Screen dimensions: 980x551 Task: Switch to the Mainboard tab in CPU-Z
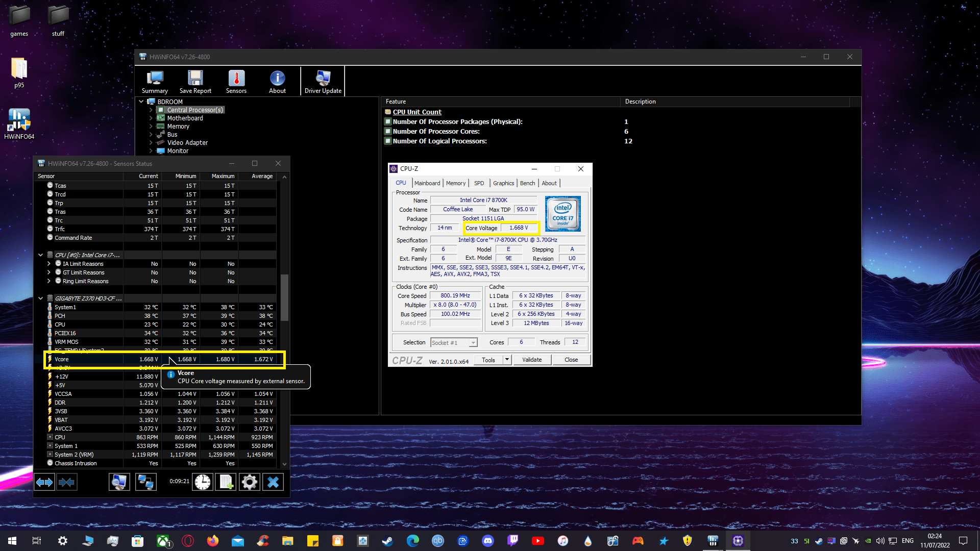(427, 183)
